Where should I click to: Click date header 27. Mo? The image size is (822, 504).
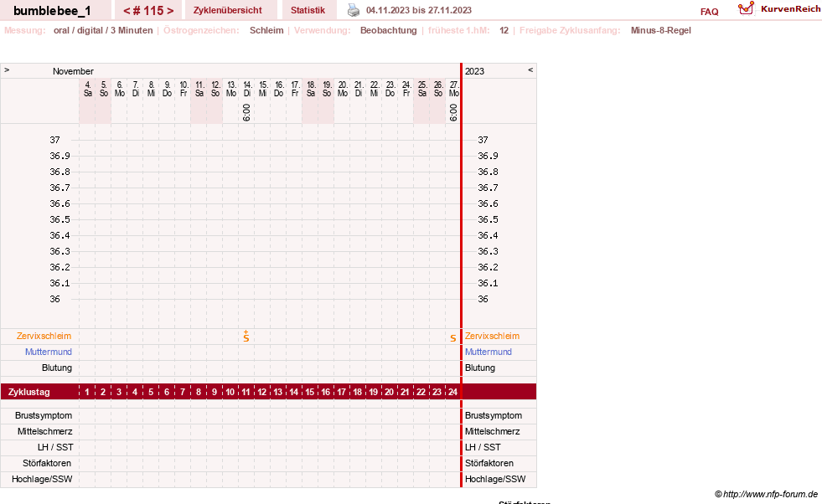[x=454, y=89]
